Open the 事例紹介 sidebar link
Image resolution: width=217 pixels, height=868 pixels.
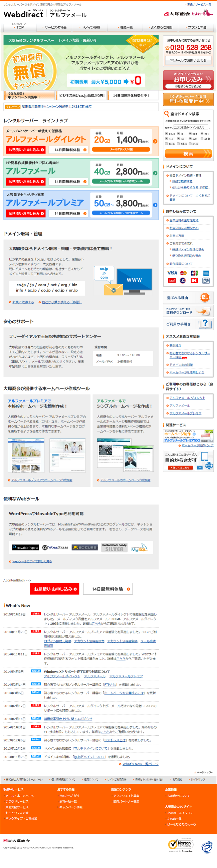[175, 346]
